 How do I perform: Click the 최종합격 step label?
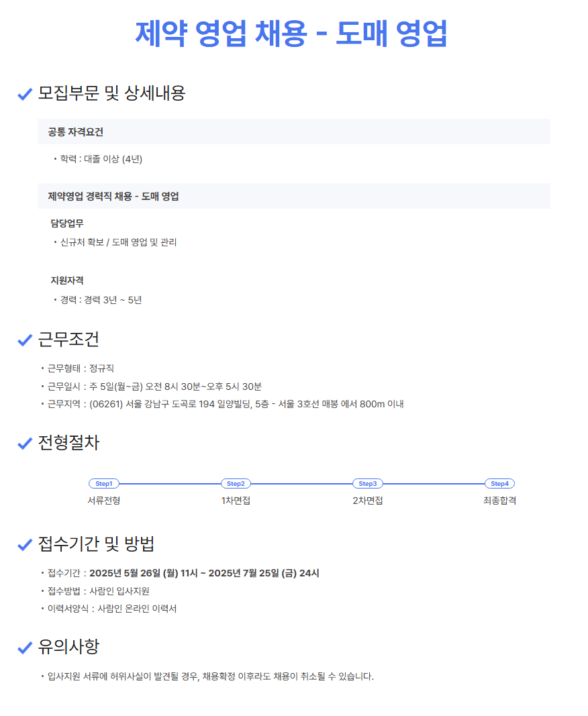coord(500,501)
